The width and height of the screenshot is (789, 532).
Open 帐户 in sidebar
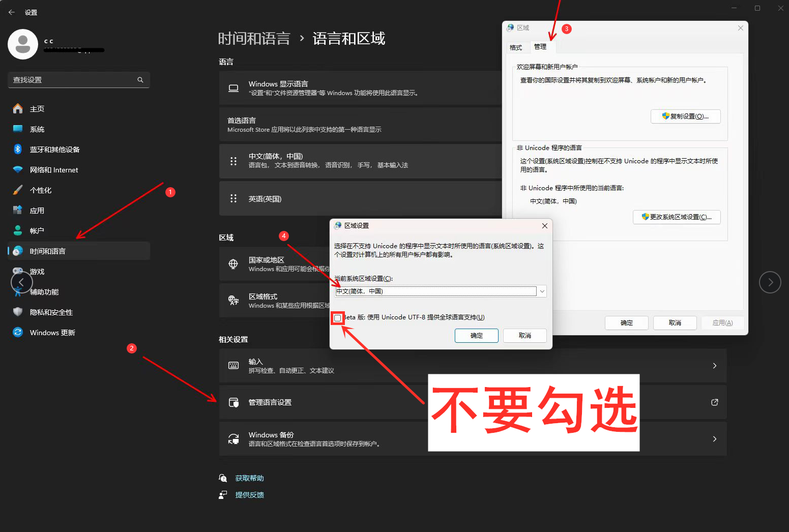[x=79, y=231]
